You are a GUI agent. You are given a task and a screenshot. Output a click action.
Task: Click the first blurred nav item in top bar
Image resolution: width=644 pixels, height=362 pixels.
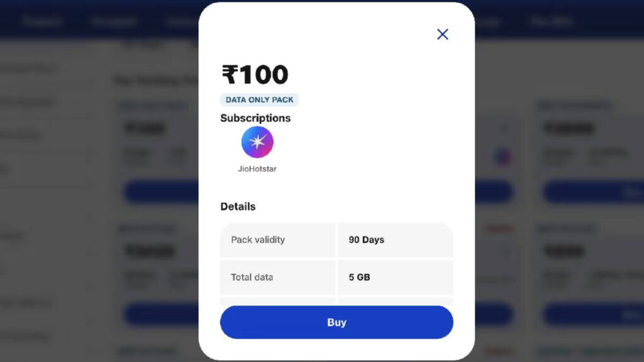tap(42, 21)
